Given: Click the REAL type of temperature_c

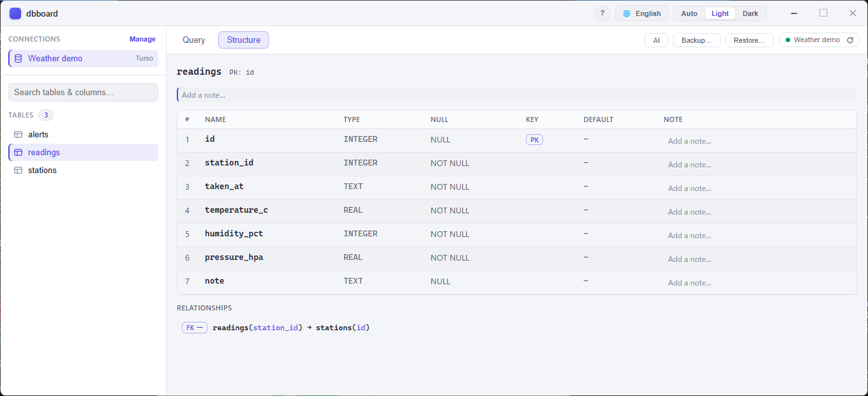Looking at the screenshot, I should (353, 210).
